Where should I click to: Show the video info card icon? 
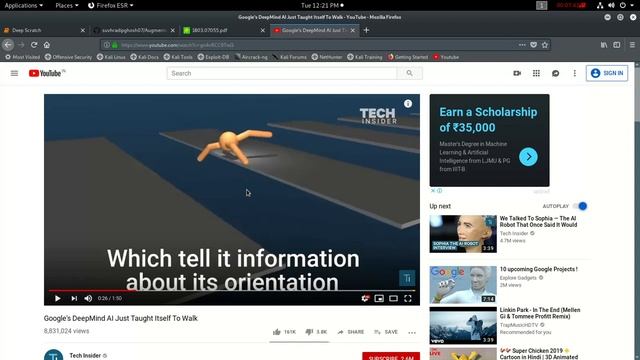[x=408, y=104]
